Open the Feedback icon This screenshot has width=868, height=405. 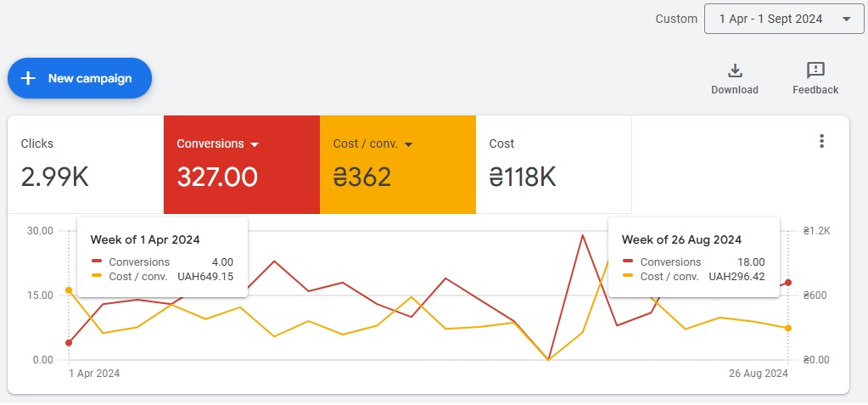click(815, 71)
